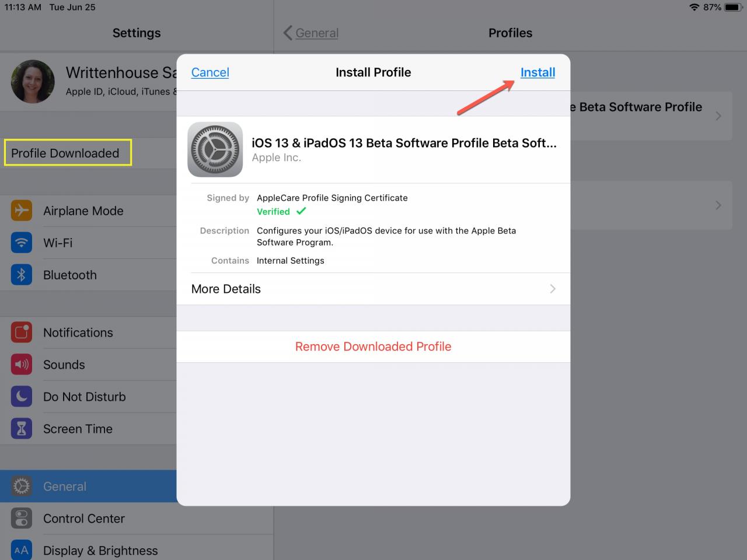Viewport: 747px width, 560px height.
Task: Tap the Display & Brightness icon
Action: (x=22, y=550)
